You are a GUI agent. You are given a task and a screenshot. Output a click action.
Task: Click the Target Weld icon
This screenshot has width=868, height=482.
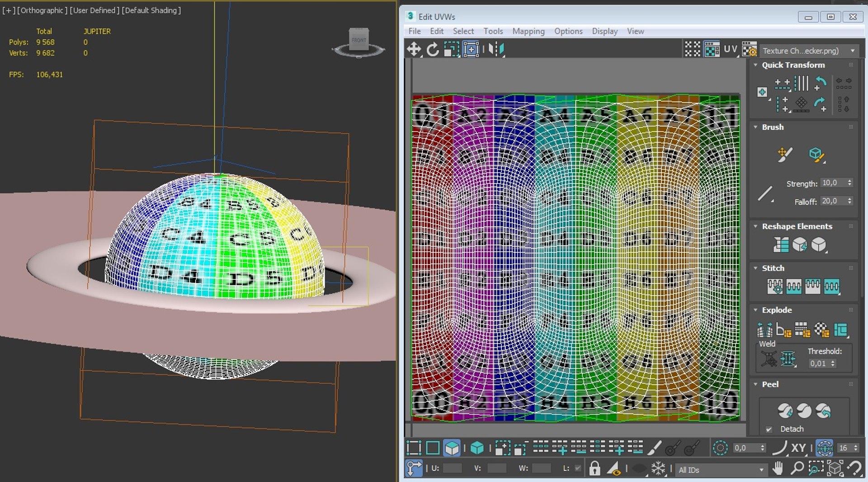(769, 359)
